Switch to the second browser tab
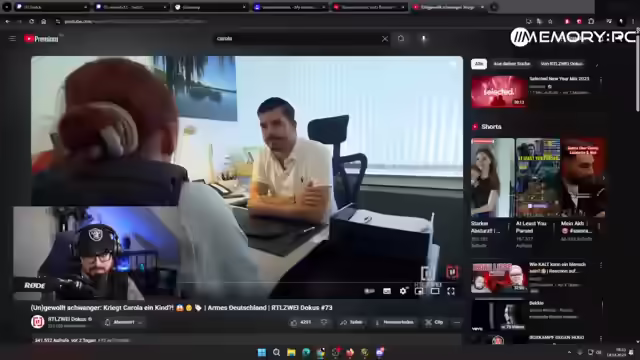The height and width of the screenshot is (360, 640). pyautogui.click(x=131, y=7)
